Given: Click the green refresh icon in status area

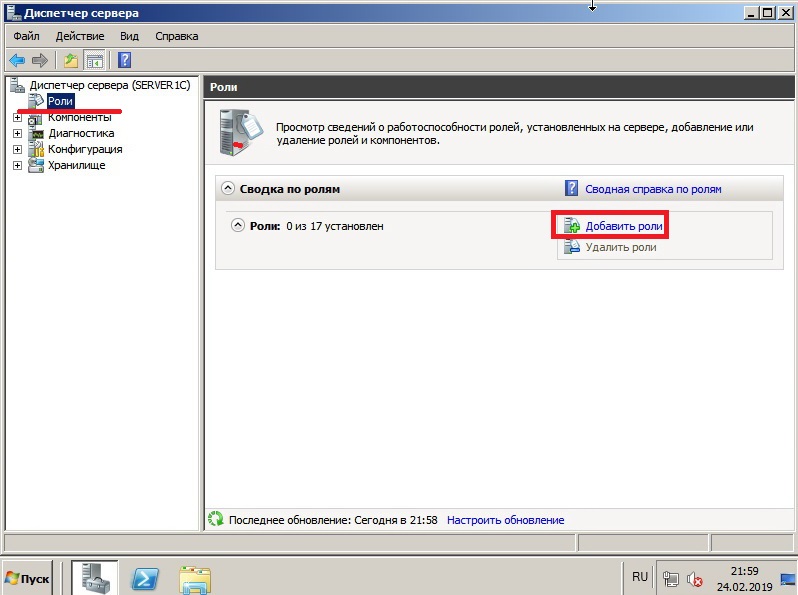Looking at the screenshot, I should pos(215,520).
